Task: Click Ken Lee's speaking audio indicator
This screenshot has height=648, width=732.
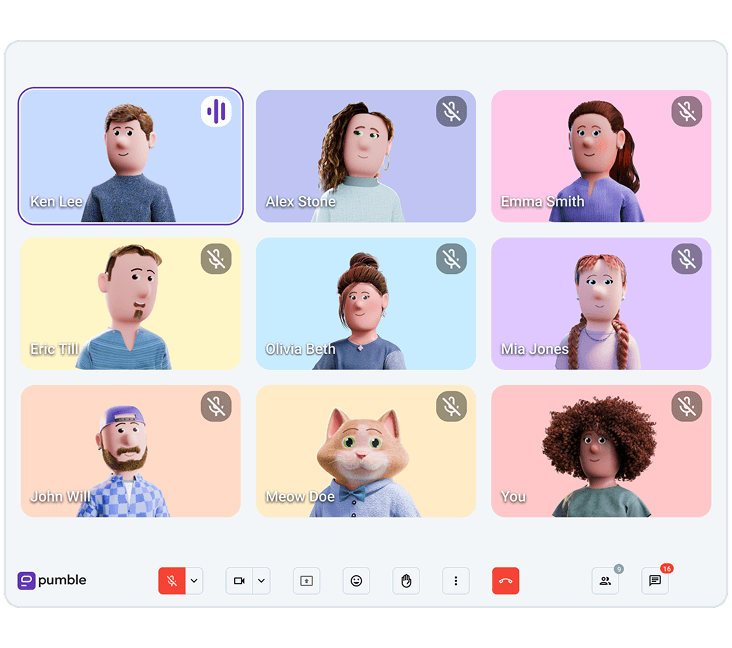Action: [216, 111]
